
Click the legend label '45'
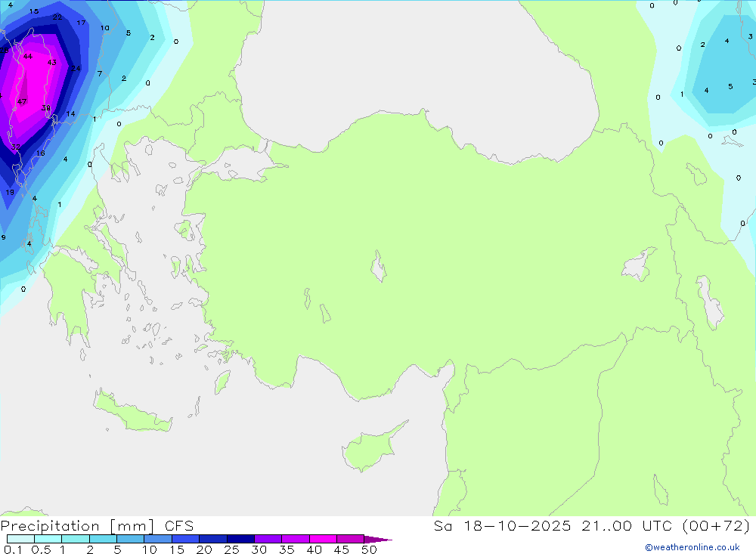click(x=342, y=549)
